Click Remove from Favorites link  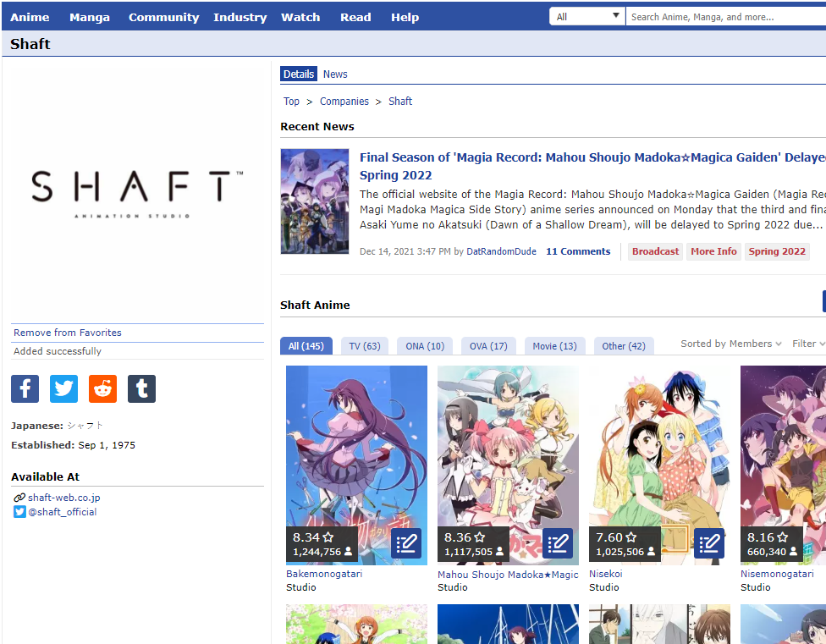click(68, 333)
